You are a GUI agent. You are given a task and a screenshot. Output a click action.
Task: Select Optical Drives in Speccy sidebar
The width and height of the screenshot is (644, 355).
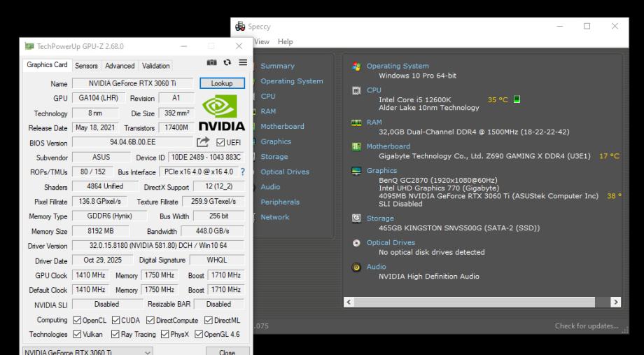285,172
